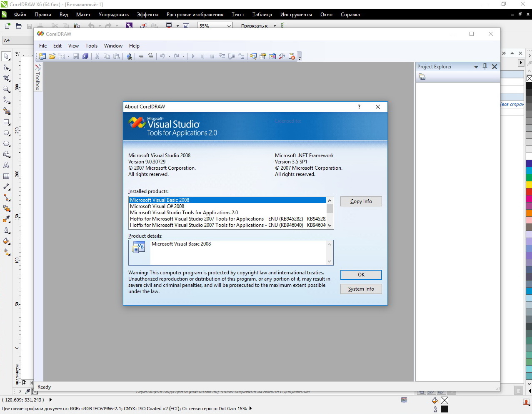Viewport: 532px width, 414px height.
Task: Open the zoom level 55% dropdown
Action: coord(229,26)
